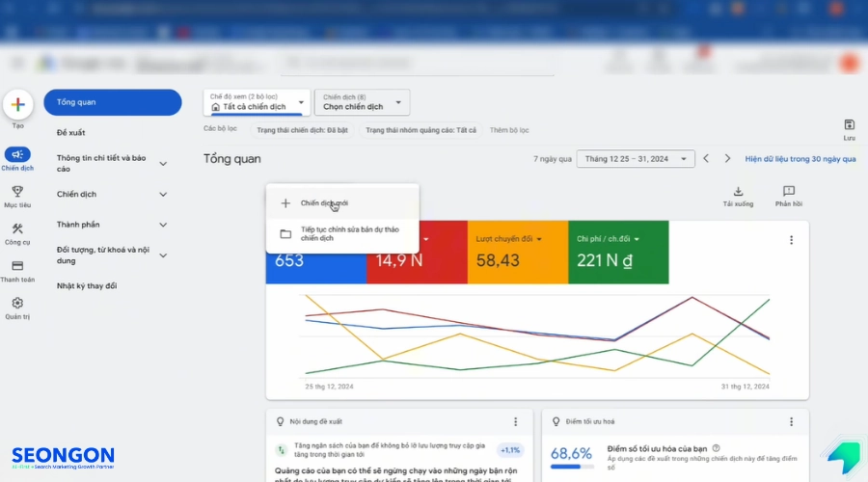
Task: Click Hiện dữ liệu trong 30 ngày qua link
Action: pos(800,159)
